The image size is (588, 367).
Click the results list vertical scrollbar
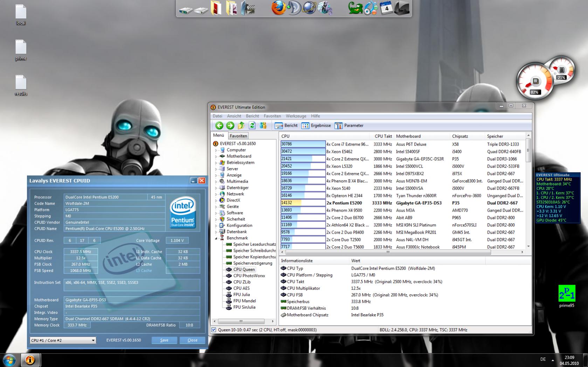click(528, 191)
